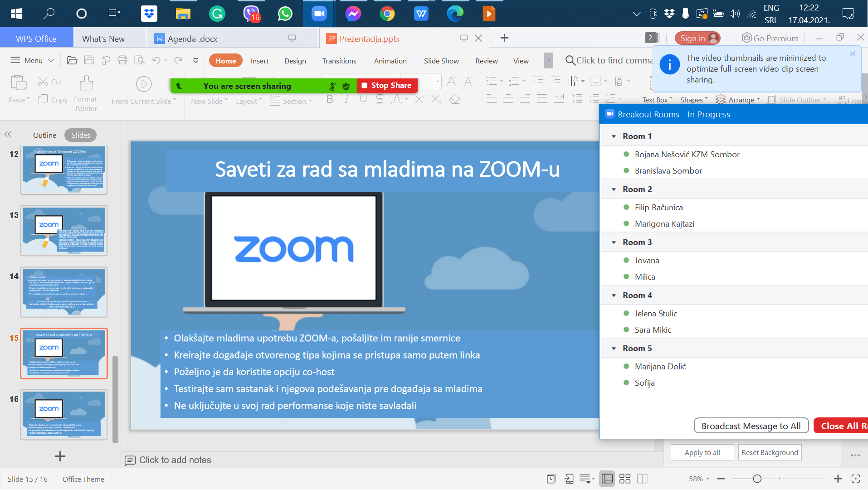868x494 pixels.
Task: Collapse the Room 2 group
Action: pyautogui.click(x=614, y=189)
